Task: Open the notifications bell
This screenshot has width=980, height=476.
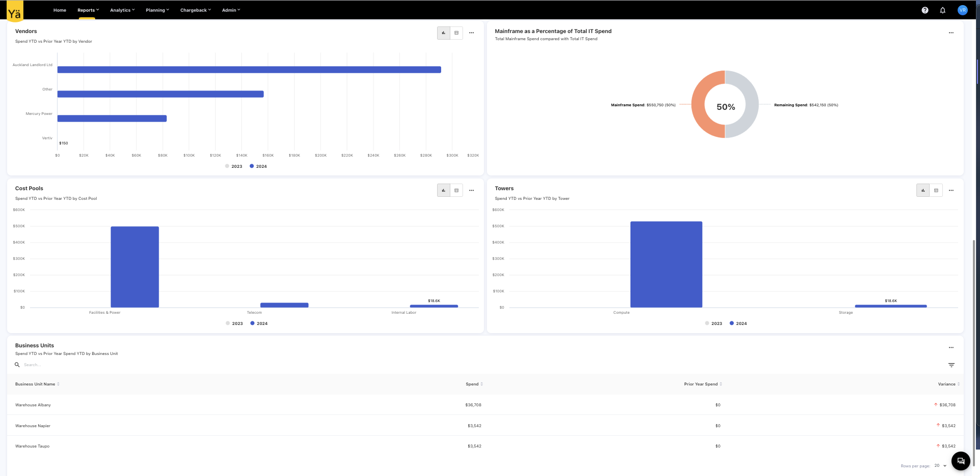Action: click(x=942, y=10)
